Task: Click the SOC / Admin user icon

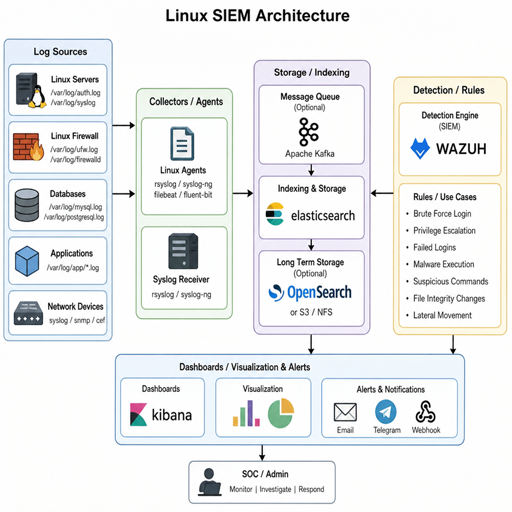Action: [210, 482]
